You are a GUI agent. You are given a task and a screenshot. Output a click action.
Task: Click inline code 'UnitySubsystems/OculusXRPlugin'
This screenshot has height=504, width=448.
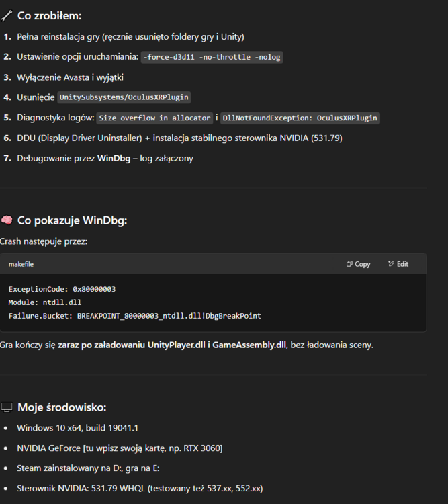tap(124, 97)
